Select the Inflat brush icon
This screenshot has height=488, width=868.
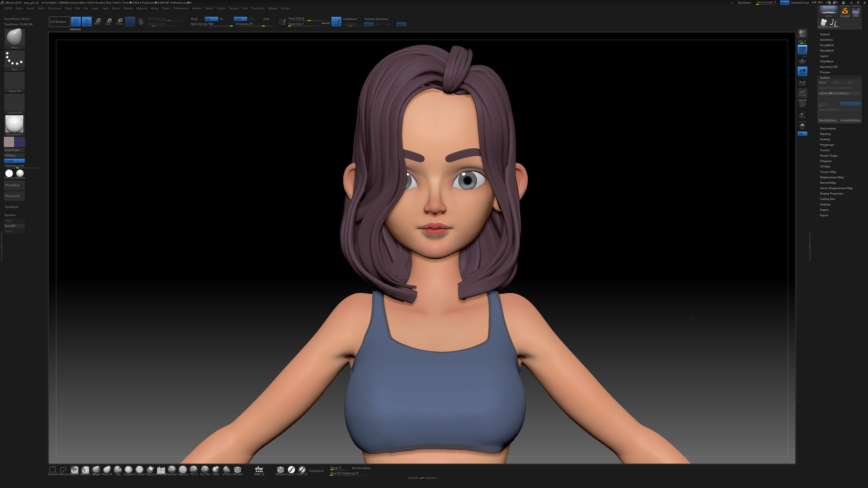pos(216,470)
